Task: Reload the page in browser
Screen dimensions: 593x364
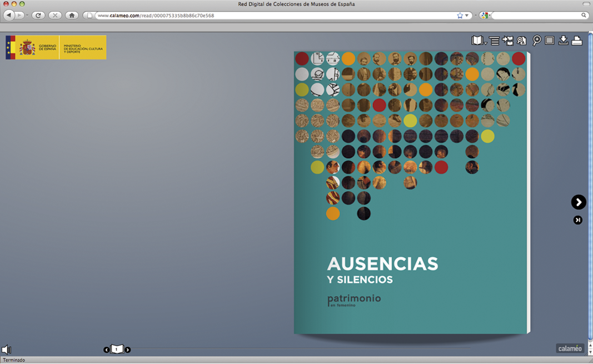Action: pos(38,16)
